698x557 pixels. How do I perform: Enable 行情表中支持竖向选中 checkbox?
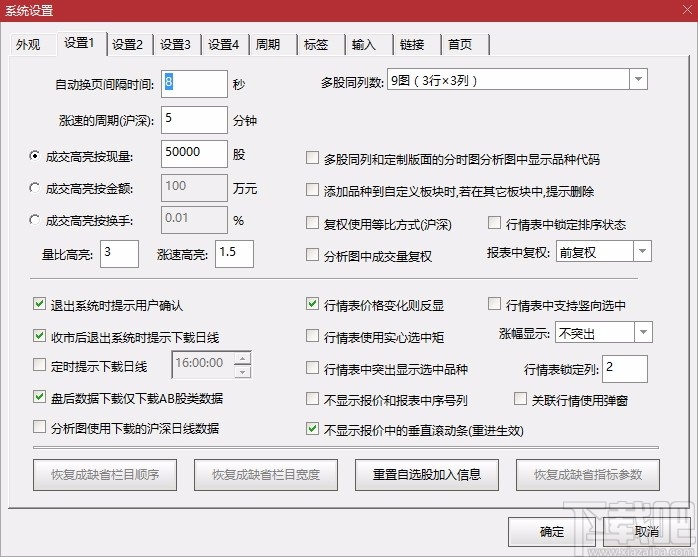494,304
